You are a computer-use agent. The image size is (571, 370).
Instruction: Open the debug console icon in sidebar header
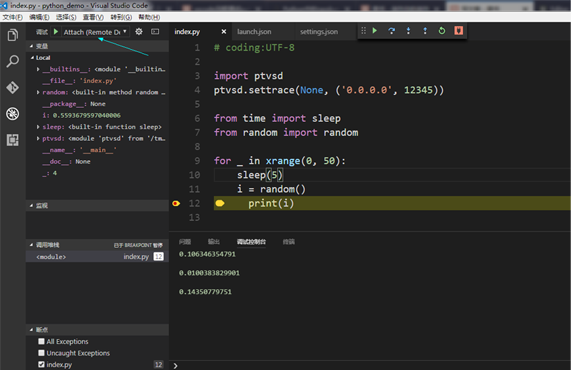point(155,32)
